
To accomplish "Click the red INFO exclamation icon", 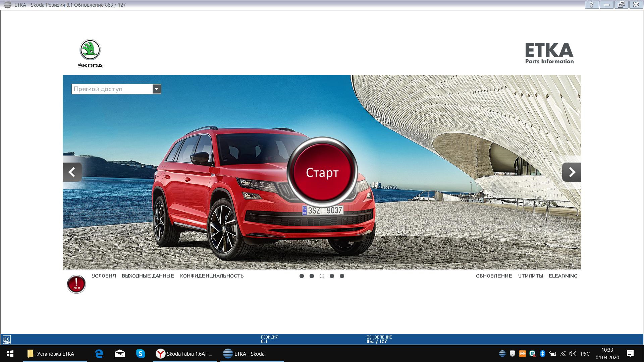I will [76, 284].
